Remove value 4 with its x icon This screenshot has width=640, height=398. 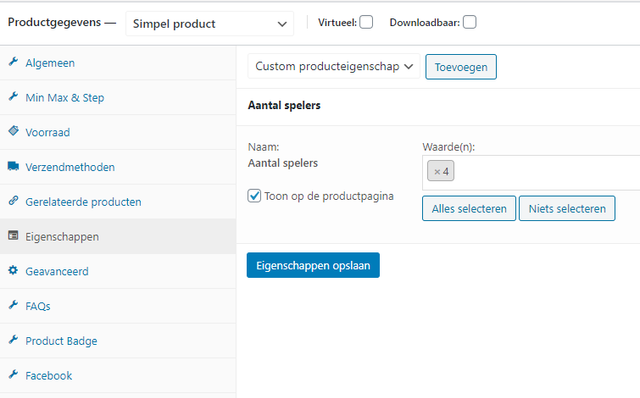point(437,172)
